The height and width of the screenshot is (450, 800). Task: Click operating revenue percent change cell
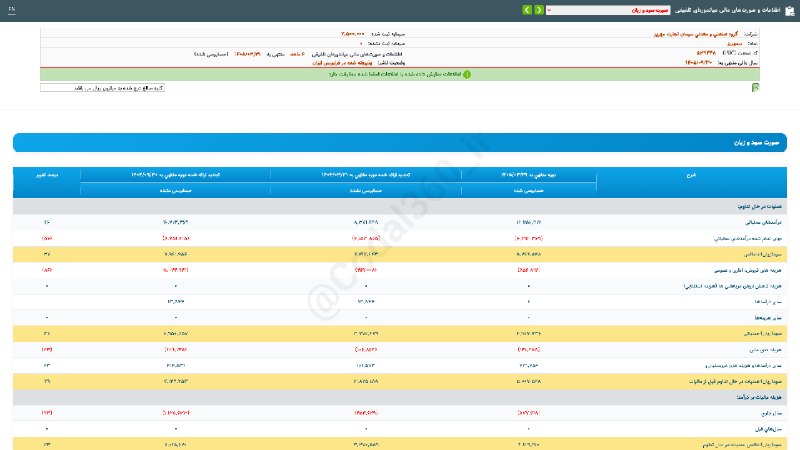[x=47, y=222]
